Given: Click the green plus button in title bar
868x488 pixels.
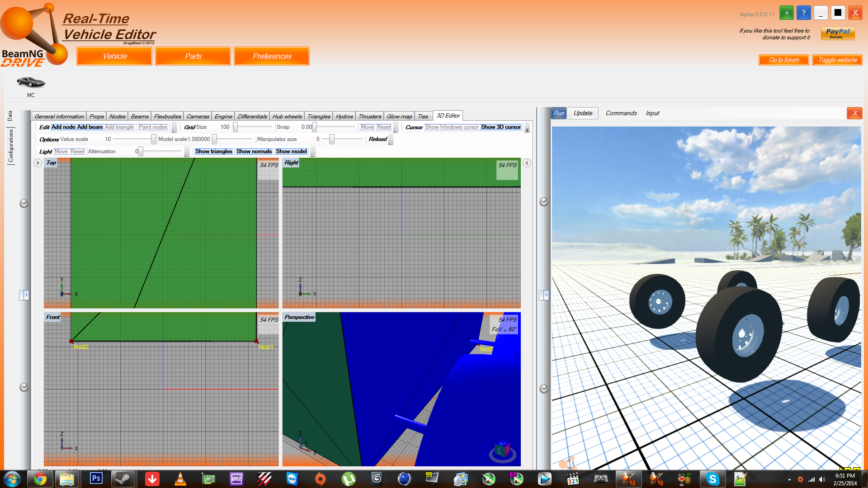Looking at the screenshot, I should point(787,13).
